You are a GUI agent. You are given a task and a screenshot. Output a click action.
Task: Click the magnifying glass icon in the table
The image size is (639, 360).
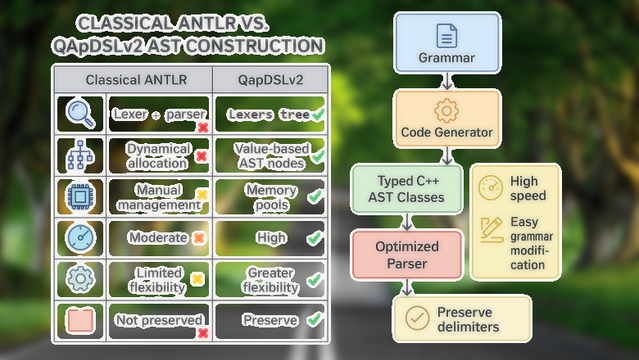(x=80, y=115)
